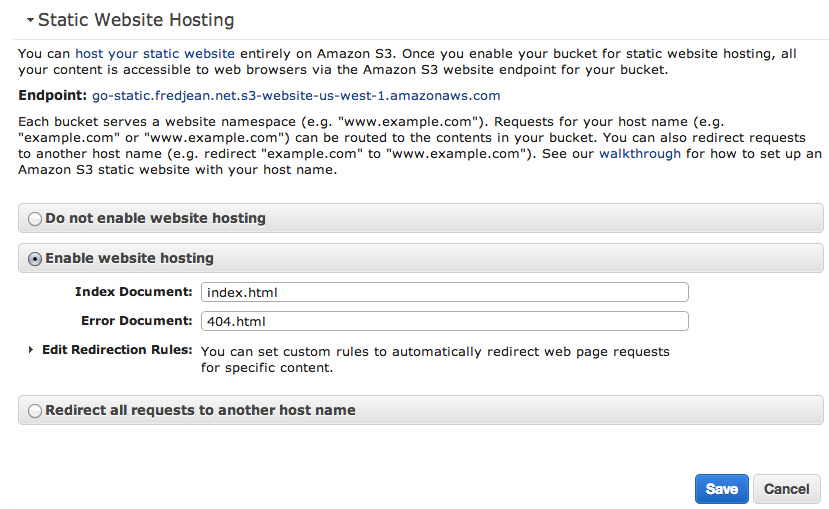Choose Redirect all requests to another host name

click(35, 411)
